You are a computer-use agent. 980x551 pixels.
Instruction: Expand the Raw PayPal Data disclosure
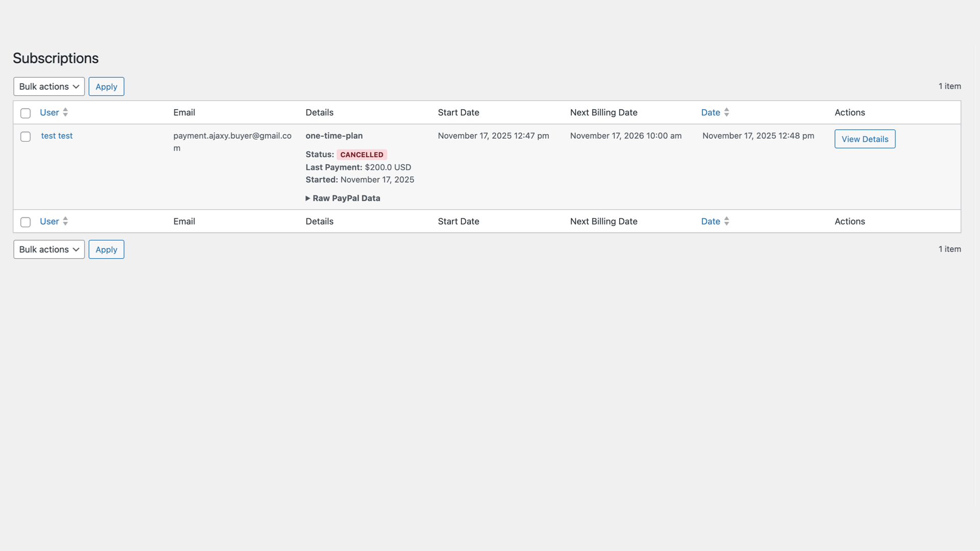point(343,198)
